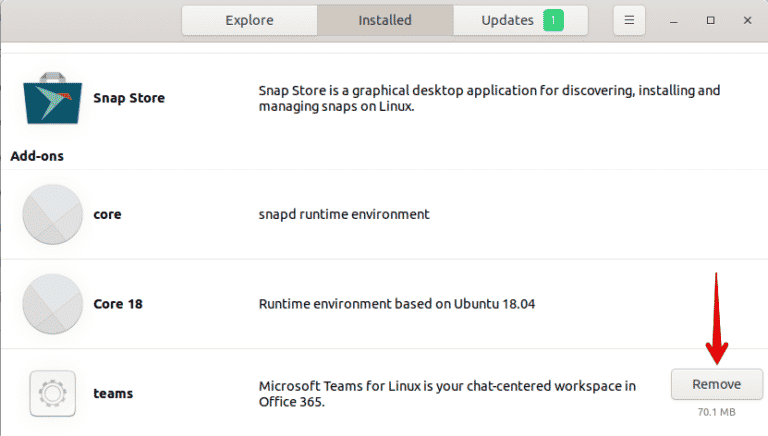Close the Snap Store window
Image resolution: width=768 pixels, height=436 pixels.
747,20
